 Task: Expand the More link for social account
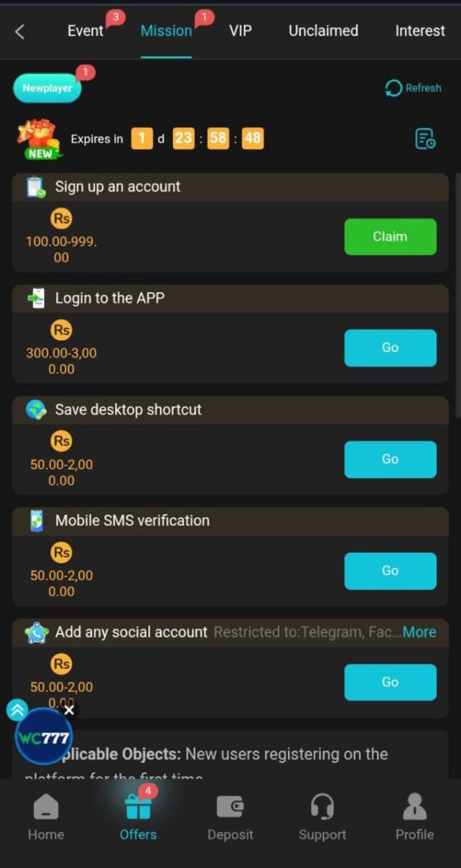(x=419, y=632)
